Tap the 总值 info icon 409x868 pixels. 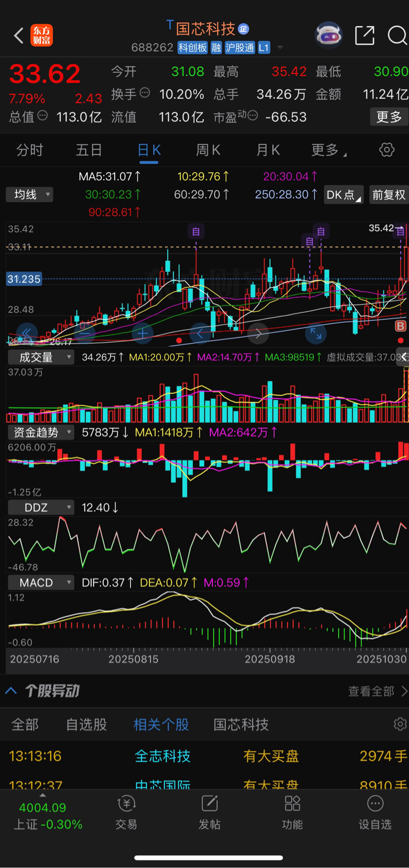pos(43,115)
